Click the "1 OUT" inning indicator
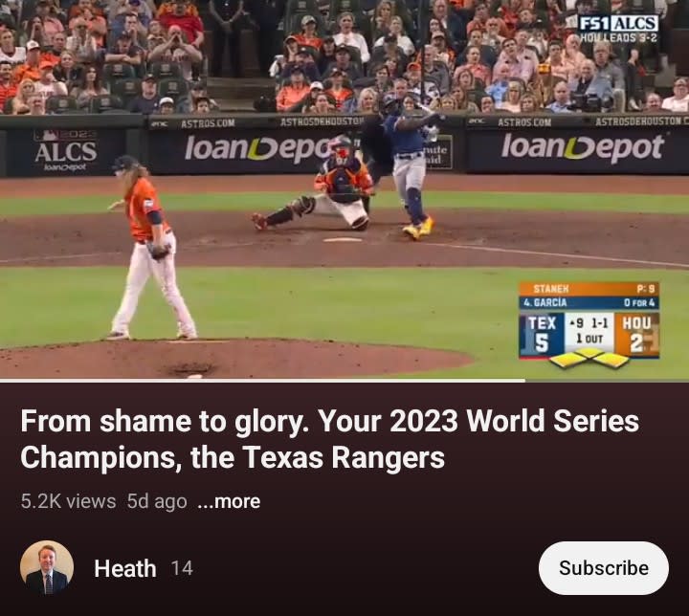 (x=589, y=339)
